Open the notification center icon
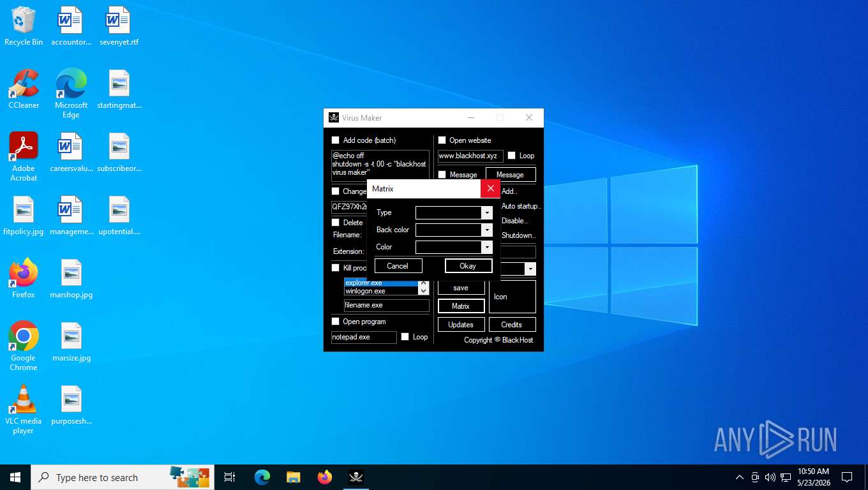The width and height of the screenshot is (868, 490). tap(847, 477)
